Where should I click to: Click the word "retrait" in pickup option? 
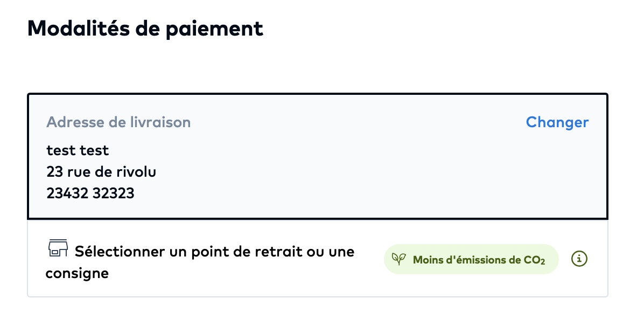[276, 251]
